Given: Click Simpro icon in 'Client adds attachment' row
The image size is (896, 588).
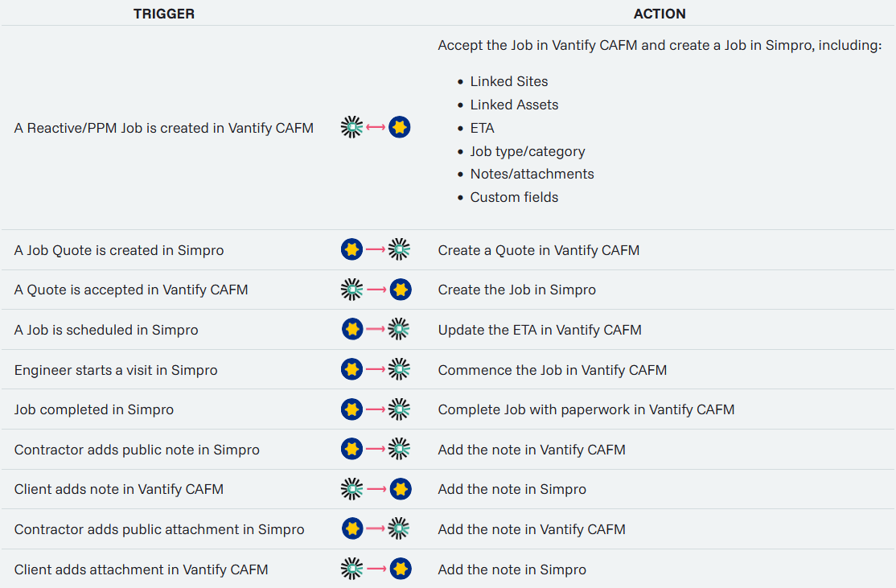Looking at the screenshot, I should pyautogui.click(x=401, y=569).
